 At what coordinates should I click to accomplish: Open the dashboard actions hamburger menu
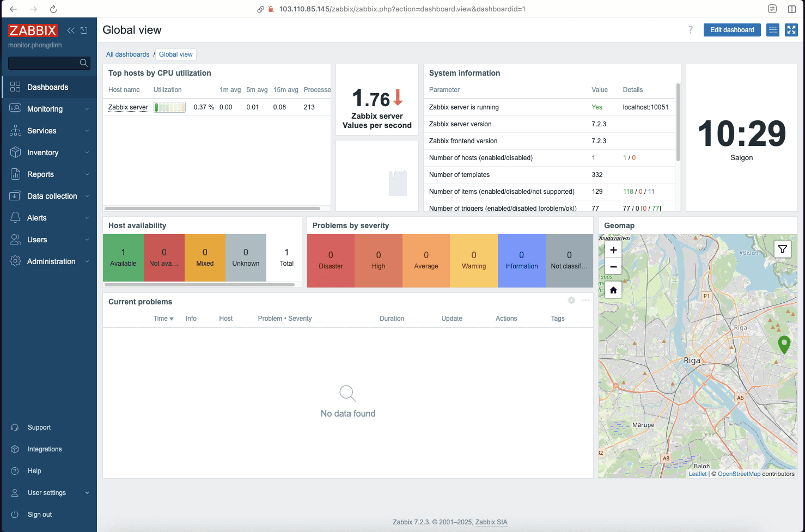tap(772, 30)
